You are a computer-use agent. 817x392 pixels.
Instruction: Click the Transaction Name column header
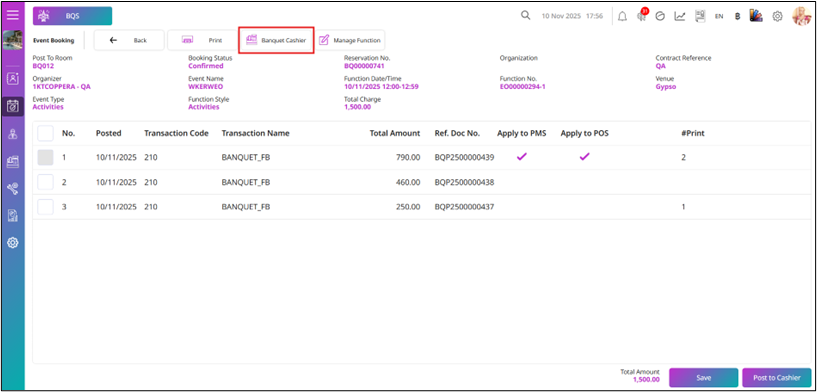[x=255, y=133]
